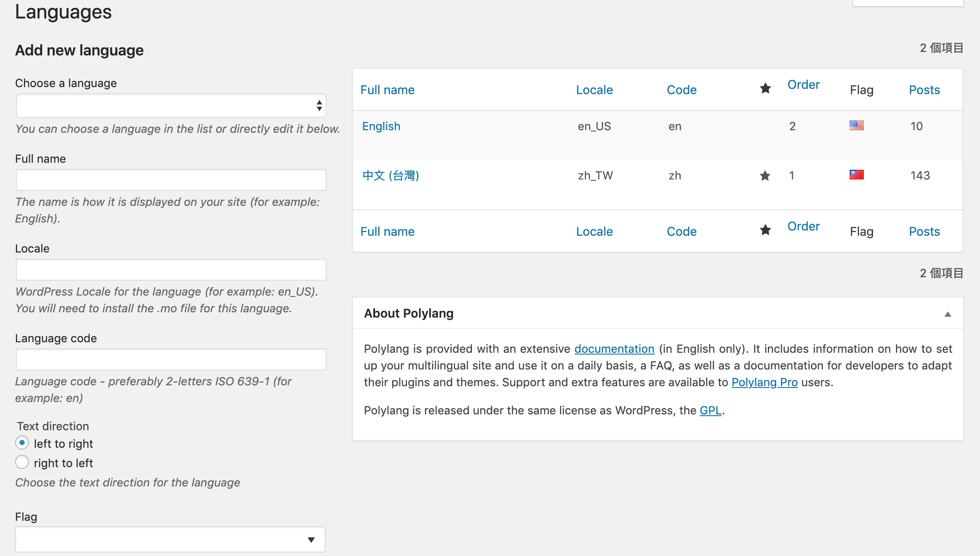Sort the table by the Full name header
The image size is (980, 556).
pyautogui.click(x=387, y=90)
